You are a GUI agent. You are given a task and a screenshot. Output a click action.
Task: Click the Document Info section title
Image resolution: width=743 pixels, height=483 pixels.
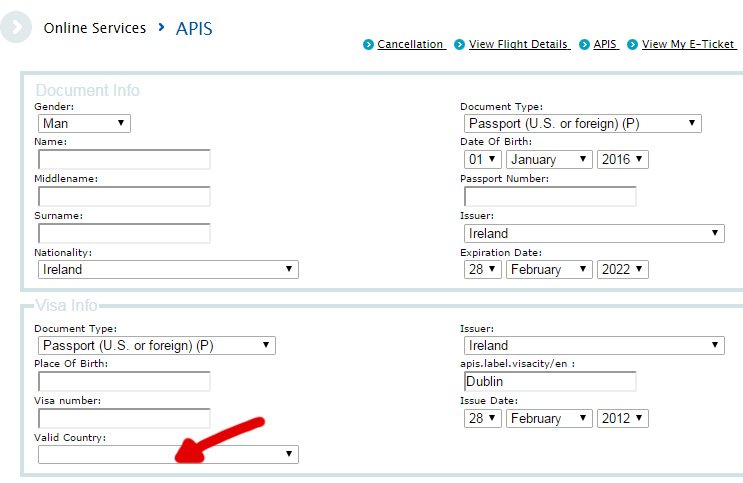(88, 90)
